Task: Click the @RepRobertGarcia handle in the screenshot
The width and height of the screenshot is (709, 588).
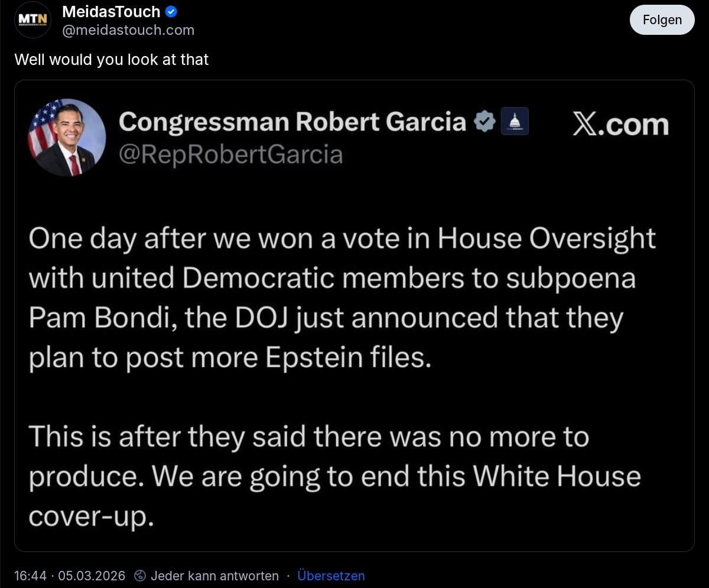Action: (x=230, y=153)
